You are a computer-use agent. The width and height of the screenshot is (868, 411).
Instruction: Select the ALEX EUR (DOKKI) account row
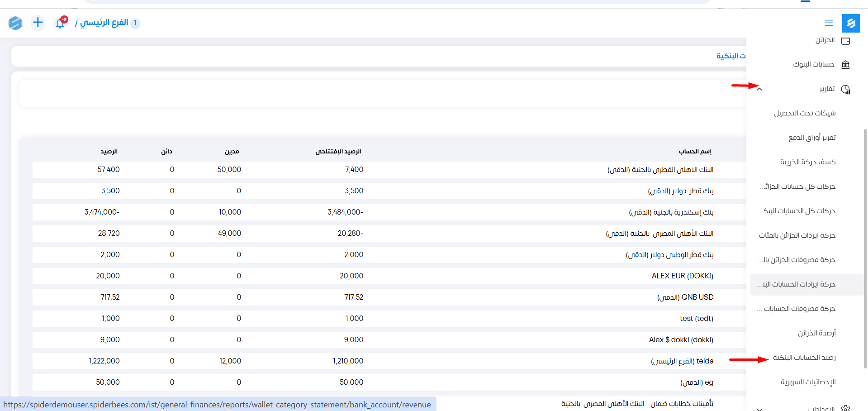[682, 276]
